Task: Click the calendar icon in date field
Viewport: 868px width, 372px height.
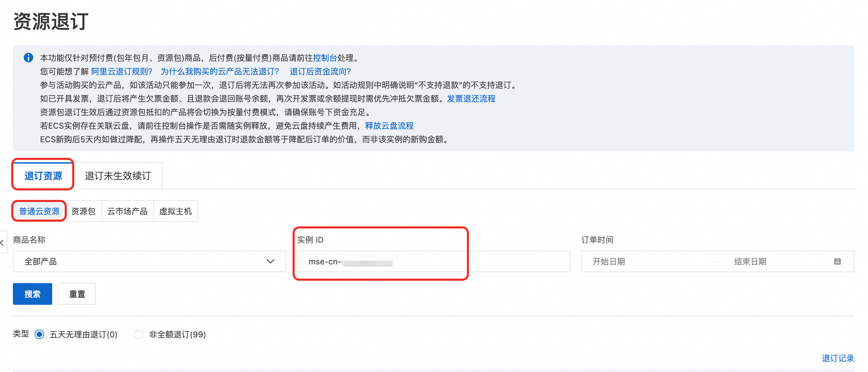Action: [x=837, y=261]
